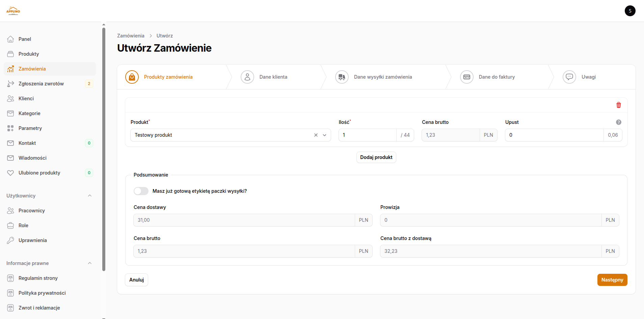Click the Dane klienta step icon
The image size is (644, 319).
click(x=247, y=77)
